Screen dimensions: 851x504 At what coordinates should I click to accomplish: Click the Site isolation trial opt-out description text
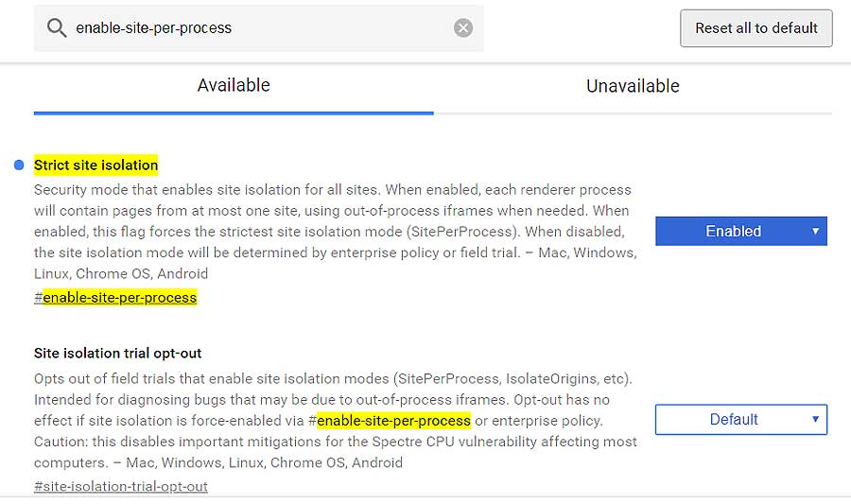336,421
